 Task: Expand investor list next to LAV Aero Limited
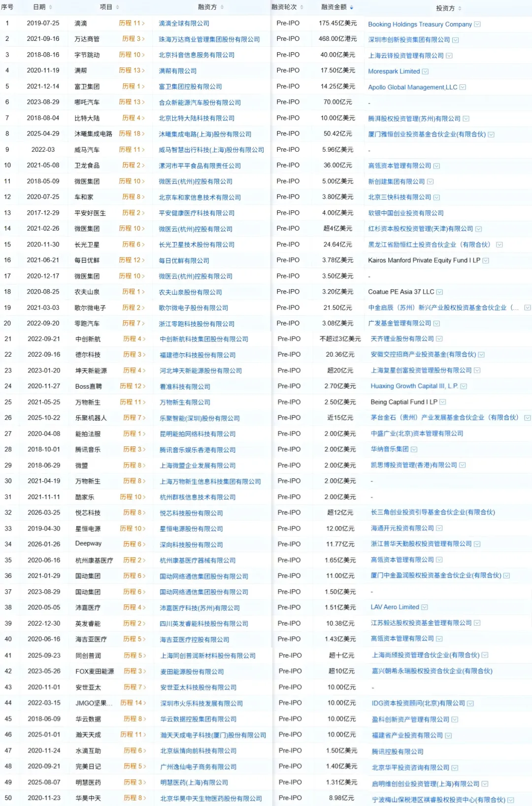click(x=425, y=607)
